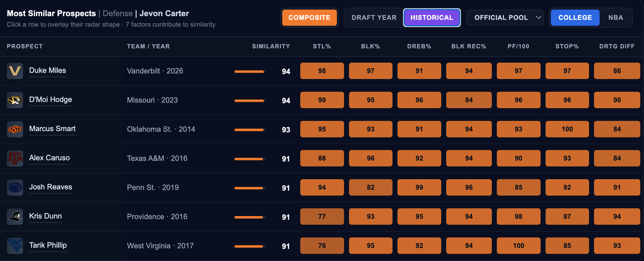
Task: Select the COLLEGE tab
Action: [x=575, y=18]
